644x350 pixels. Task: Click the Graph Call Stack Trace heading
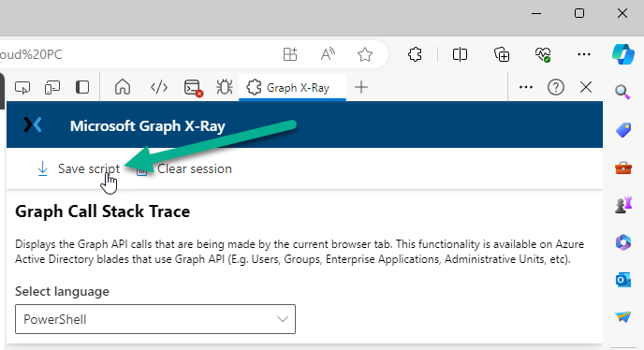(103, 211)
